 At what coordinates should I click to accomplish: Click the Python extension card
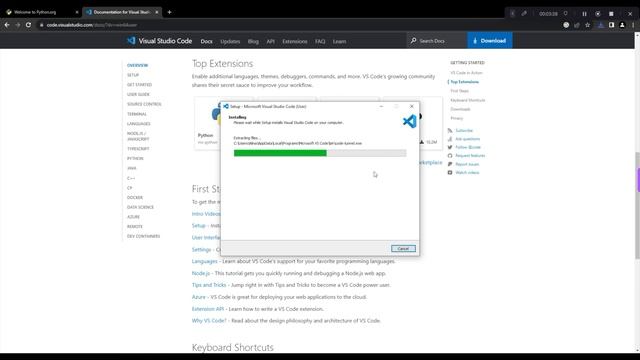[207, 123]
